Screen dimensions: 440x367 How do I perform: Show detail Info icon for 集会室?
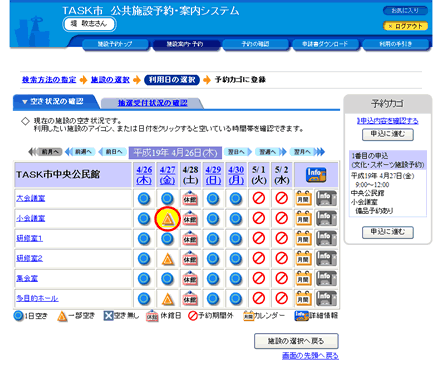(x=326, y=279)
